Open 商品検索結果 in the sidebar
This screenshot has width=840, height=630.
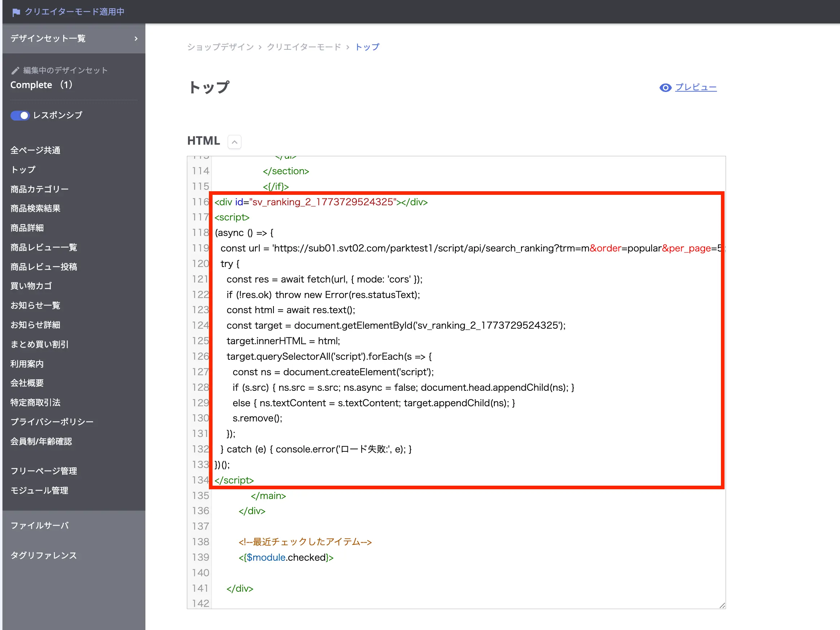[35, 209]
